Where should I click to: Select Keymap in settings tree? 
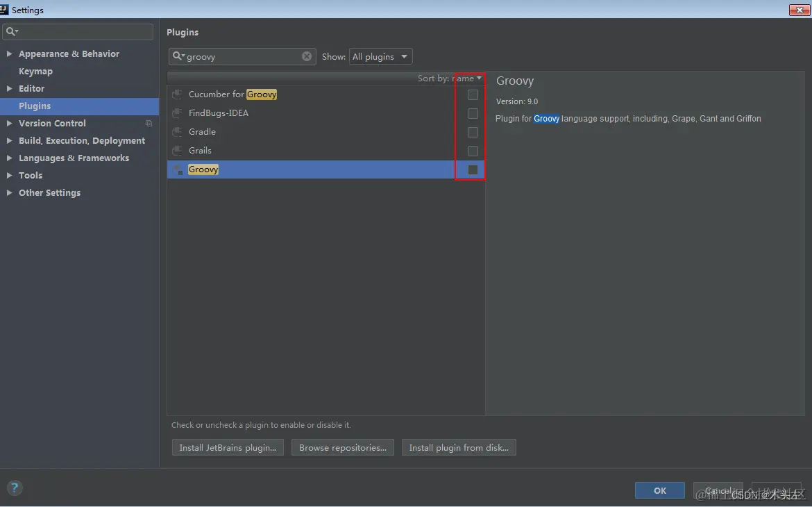pyautogui.click(x=35, y=71)
